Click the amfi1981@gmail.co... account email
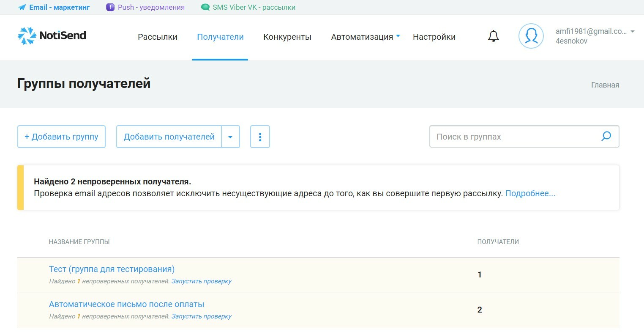 click(x=591, y=31)
